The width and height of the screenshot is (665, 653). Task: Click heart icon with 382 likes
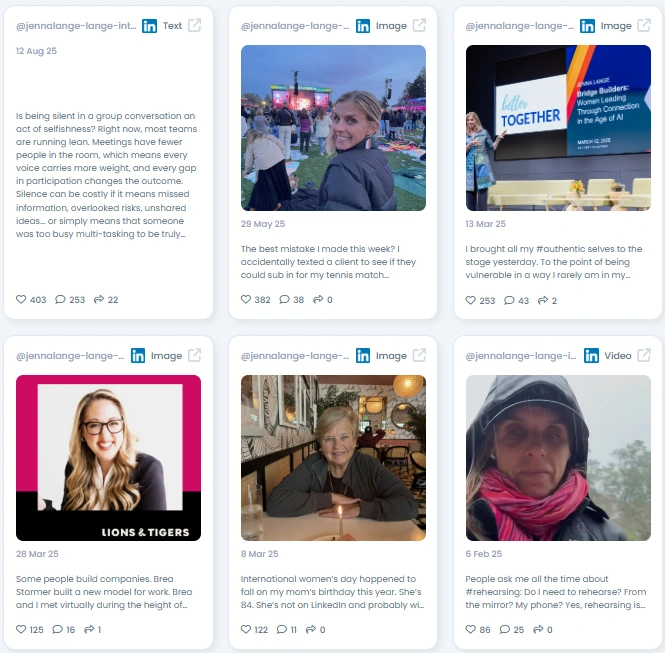(246, 299)
